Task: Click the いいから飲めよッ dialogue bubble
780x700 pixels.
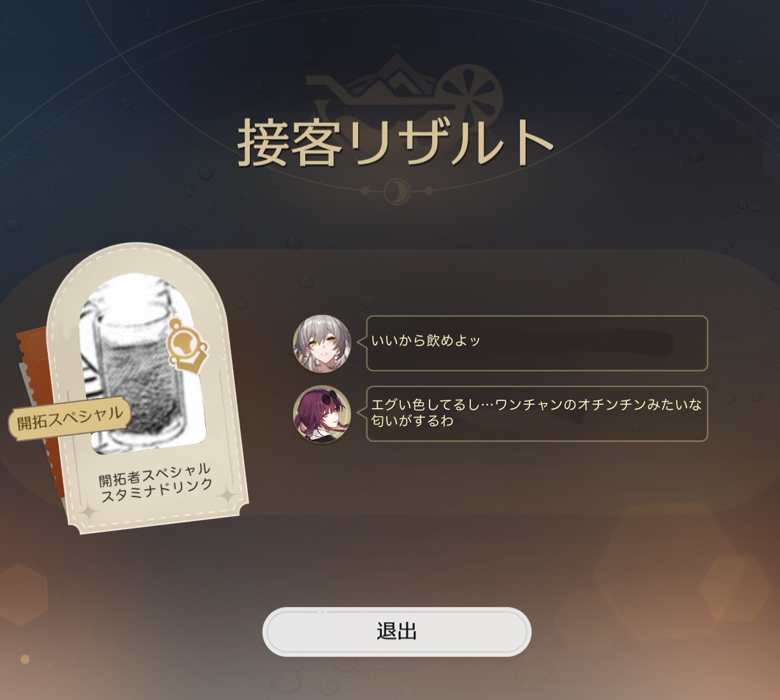Action: point(537,343)
